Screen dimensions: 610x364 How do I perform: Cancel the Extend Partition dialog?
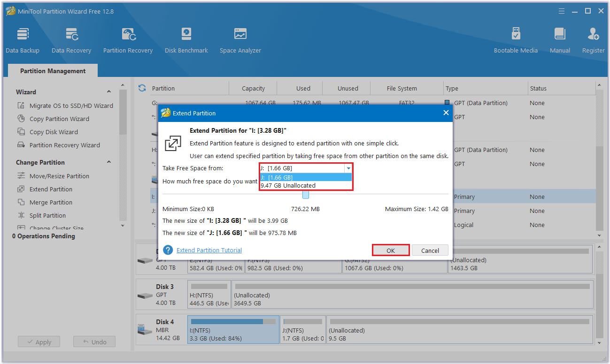[430, 250]
